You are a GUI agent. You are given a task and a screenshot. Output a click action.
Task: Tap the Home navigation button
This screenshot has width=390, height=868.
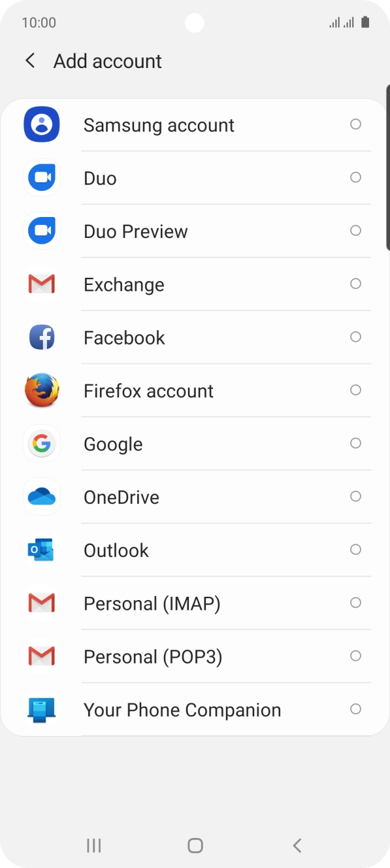coord(195,844)
